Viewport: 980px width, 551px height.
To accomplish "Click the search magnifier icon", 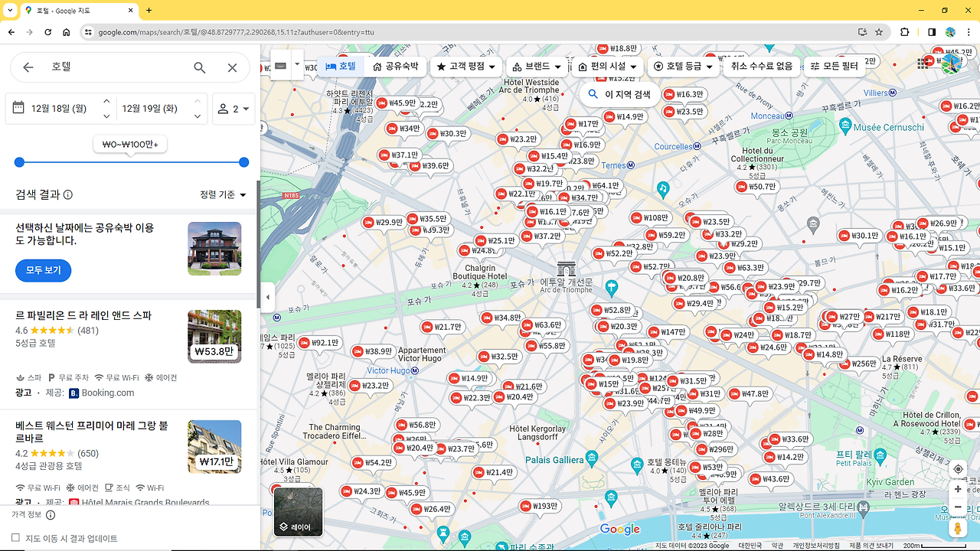I will coord(200,67).
